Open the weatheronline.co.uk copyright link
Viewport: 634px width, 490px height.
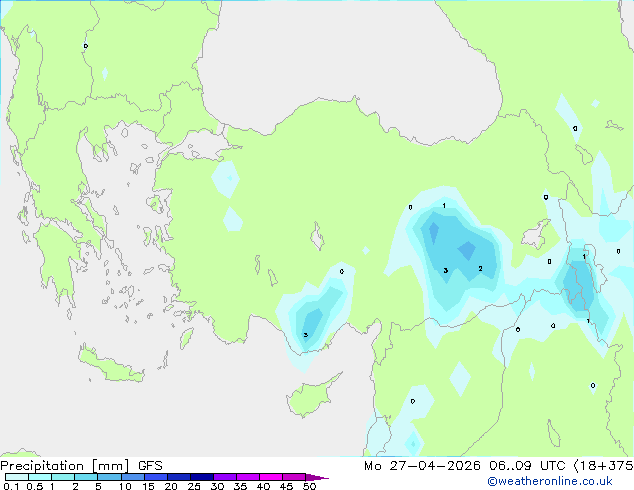[x=550, y=481]
